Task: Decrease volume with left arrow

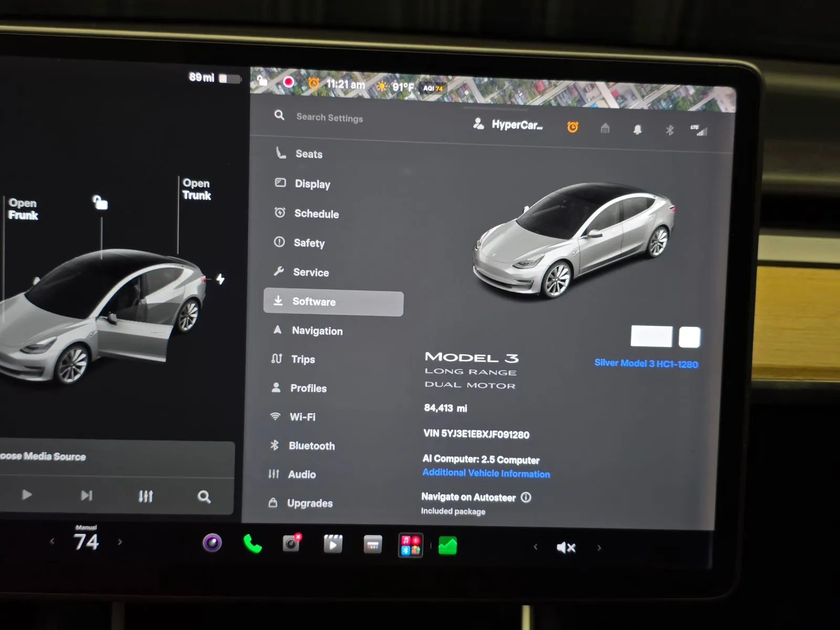Action: tap(535, 547)
